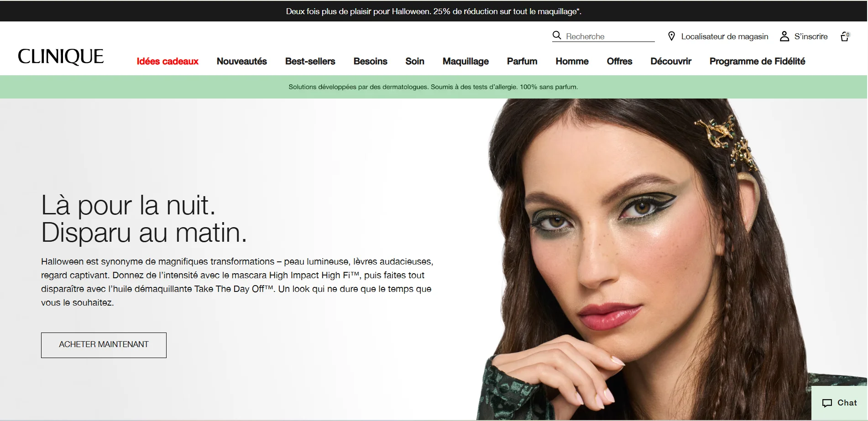This screenshot has height=421, width=868.
Task: Click the store locator pin icon
Action: point(671,36)
